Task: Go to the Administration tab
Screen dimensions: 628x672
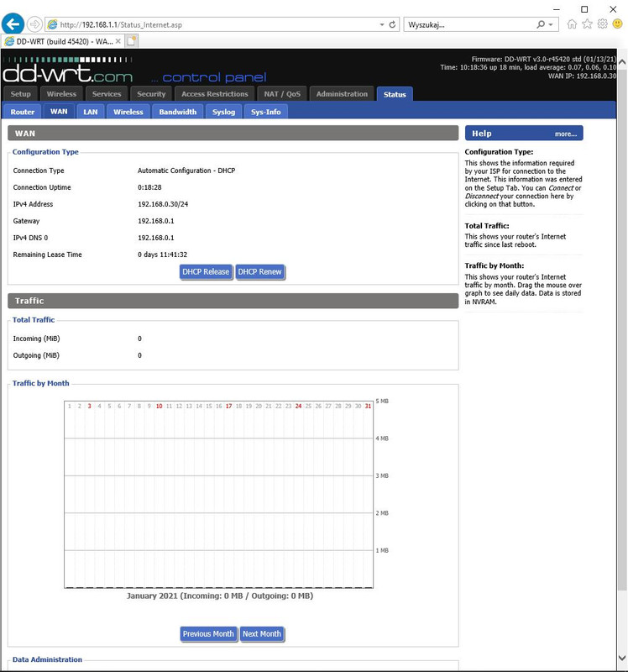Action: [x=342, y=94]
